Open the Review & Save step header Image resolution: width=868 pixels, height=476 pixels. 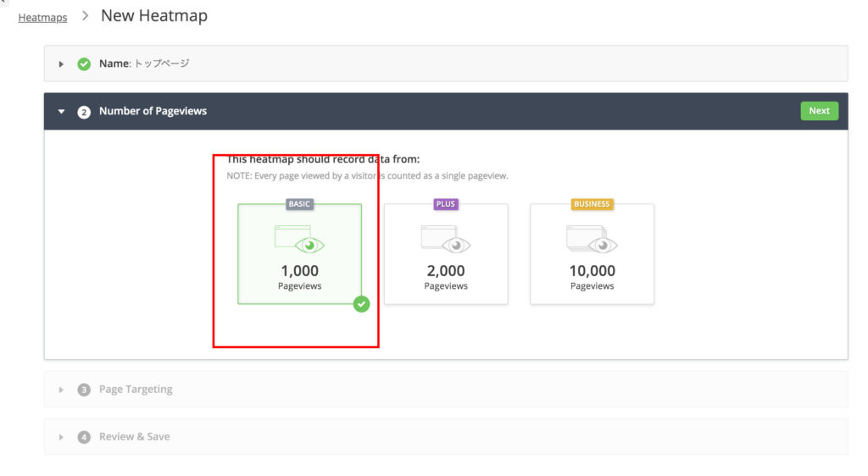coord(446,437)
